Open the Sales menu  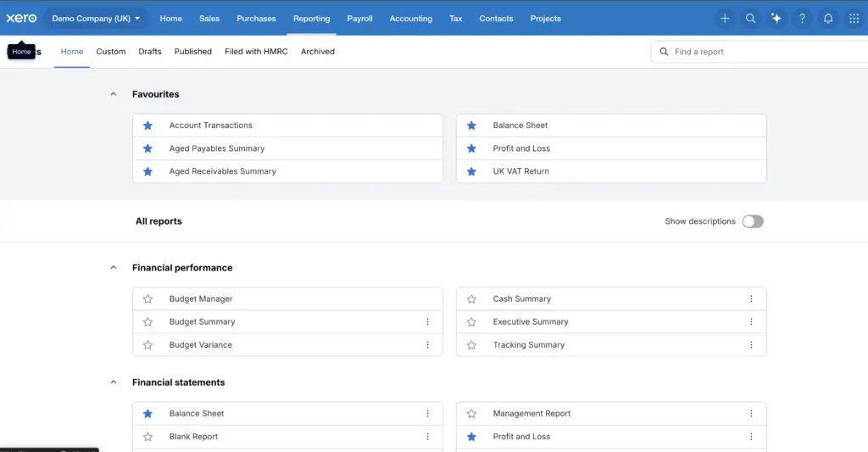click(209, 19)
